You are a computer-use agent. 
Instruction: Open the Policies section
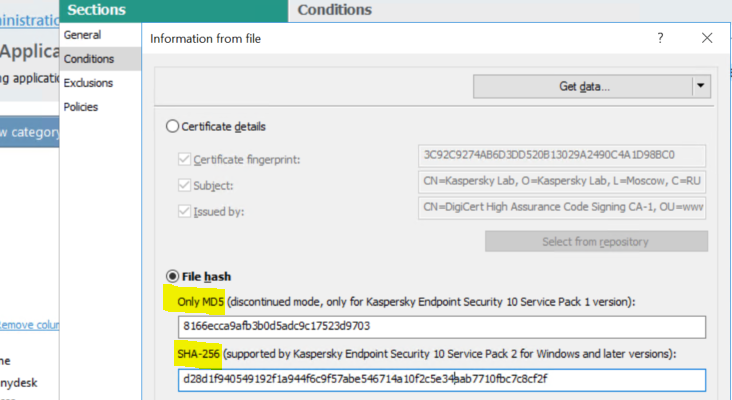click(x=82, y=107)
